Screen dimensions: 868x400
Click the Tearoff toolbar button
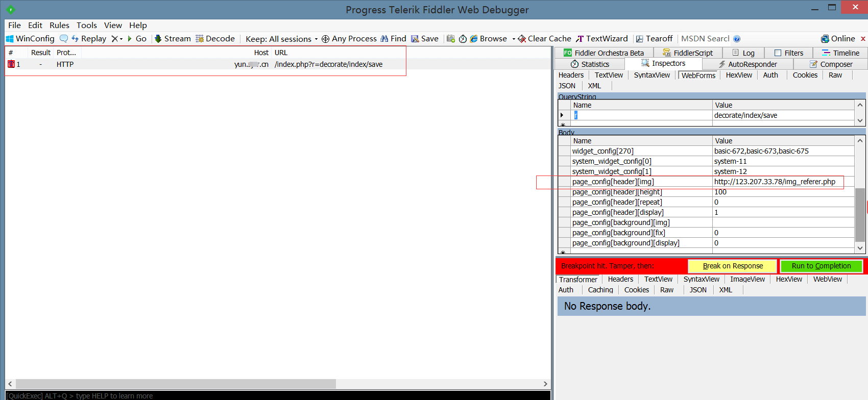pyautogui.click(x=654, y=39)
